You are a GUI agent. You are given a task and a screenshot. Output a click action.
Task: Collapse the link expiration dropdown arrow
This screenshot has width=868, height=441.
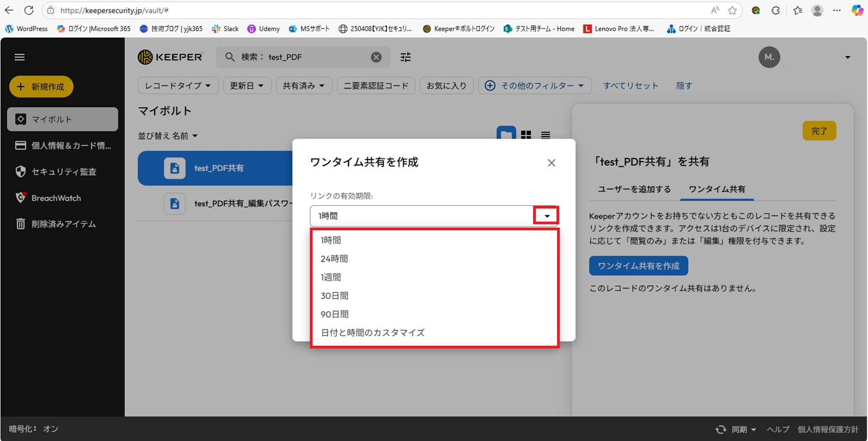pyautogui.click(x=547, y=216)
